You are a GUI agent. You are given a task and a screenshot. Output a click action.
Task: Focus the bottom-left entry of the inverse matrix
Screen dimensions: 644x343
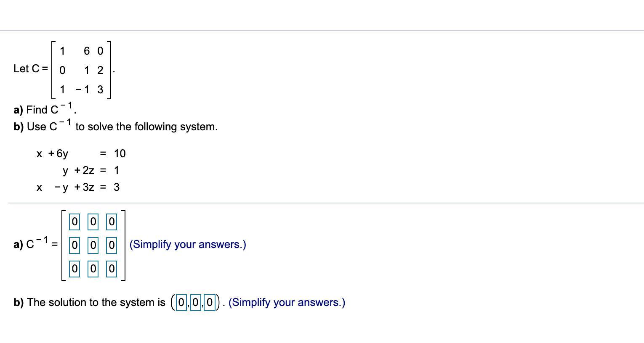(75, 268)
